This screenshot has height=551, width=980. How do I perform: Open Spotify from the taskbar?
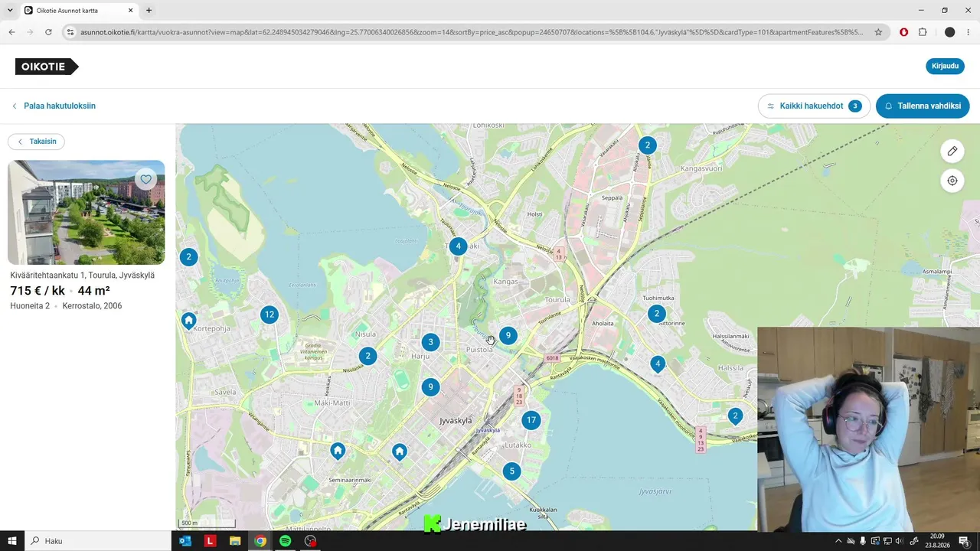[x=285, y=541]
